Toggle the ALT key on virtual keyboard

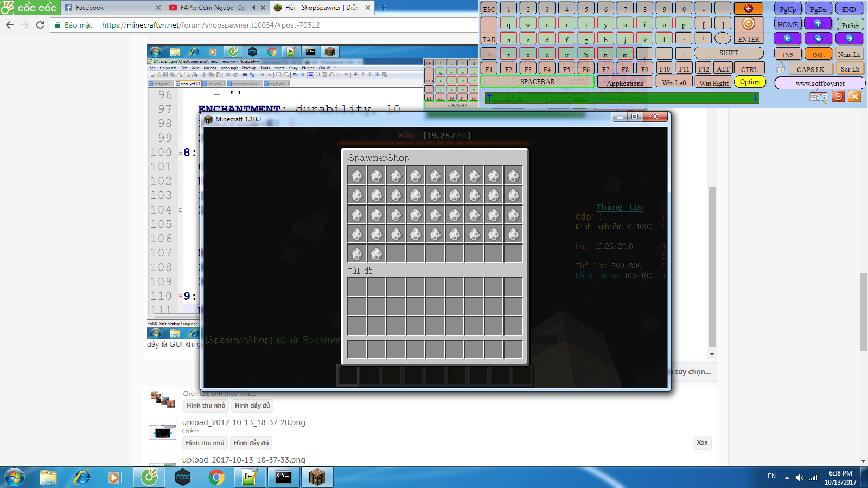click(723, 69)
